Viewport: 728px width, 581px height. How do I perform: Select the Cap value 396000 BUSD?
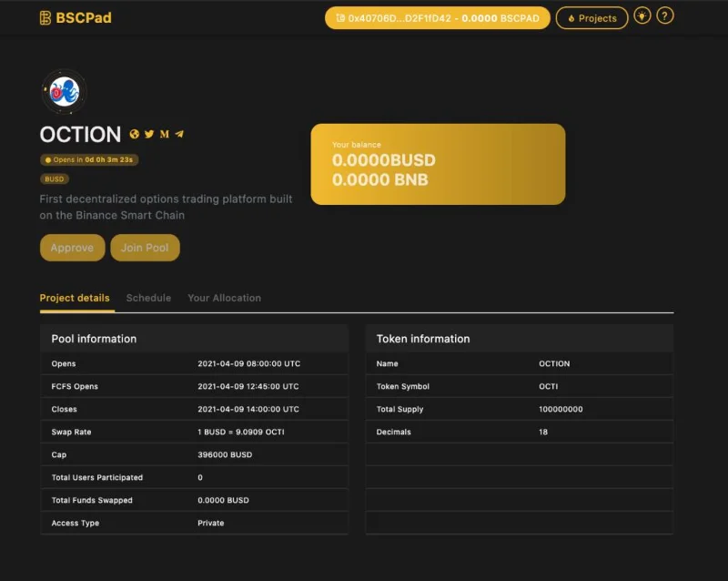[x=225, y=454]
